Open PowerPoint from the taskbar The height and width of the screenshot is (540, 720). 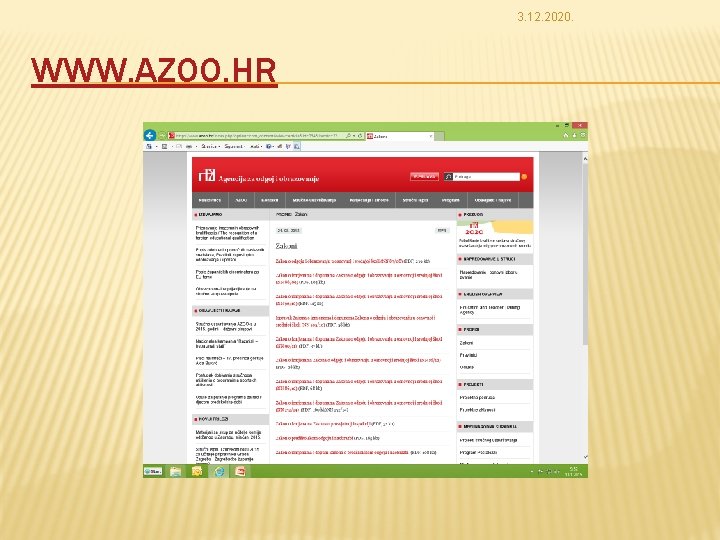pos(240,471)
